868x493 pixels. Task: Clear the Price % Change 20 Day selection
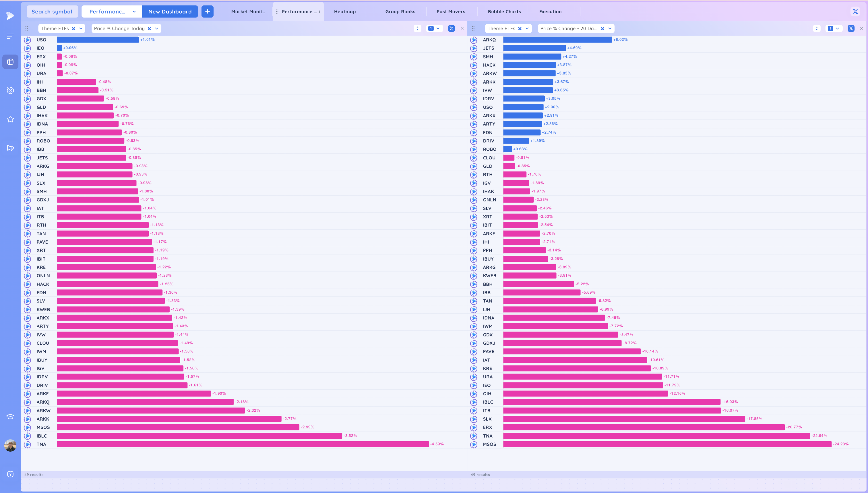(x=602, y=28)
